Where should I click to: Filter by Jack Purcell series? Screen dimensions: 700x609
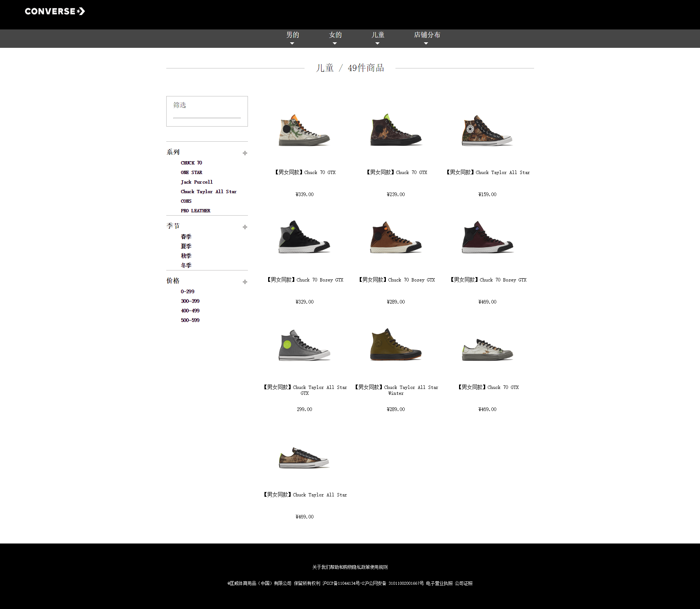point(196,182)
